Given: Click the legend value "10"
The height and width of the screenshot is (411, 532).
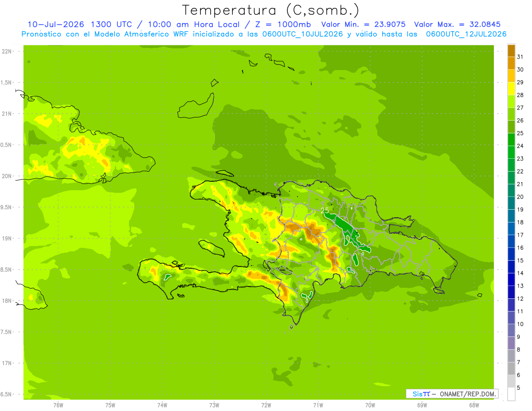Looking at the screenshot, I should [x=520, y=324].
